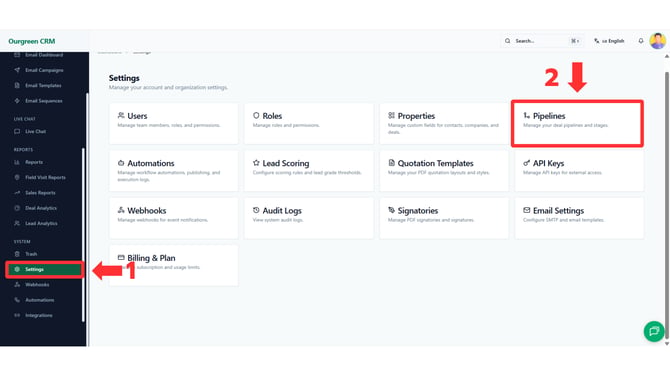The image size is (670, 376).
Task: Open the Roles shield icon card
Action: (256, 115)
